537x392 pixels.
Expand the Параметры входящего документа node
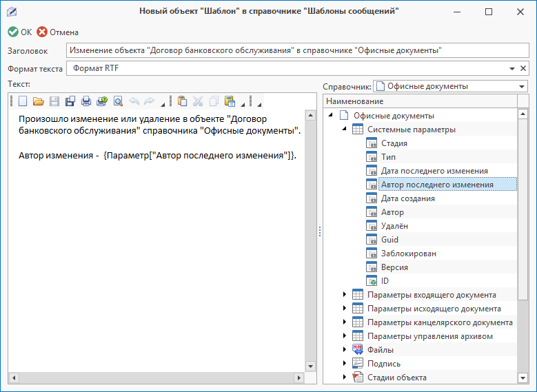pyautogui.click(x=345, y=295)
